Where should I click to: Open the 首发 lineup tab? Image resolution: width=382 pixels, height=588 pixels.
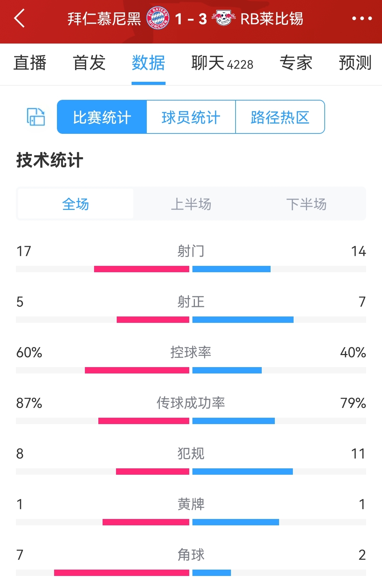(x=89, y=63)
